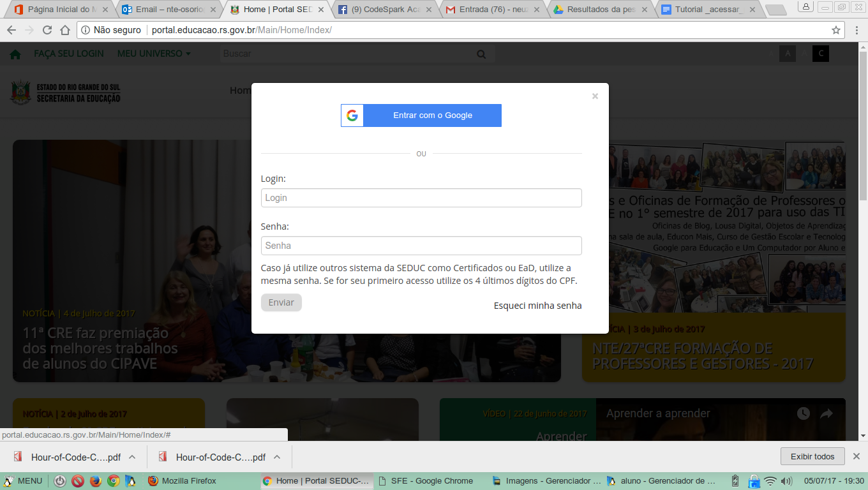This screenshot has height=490, width=868.
Task: Open the taskbar MENU button
Action: 23,481
